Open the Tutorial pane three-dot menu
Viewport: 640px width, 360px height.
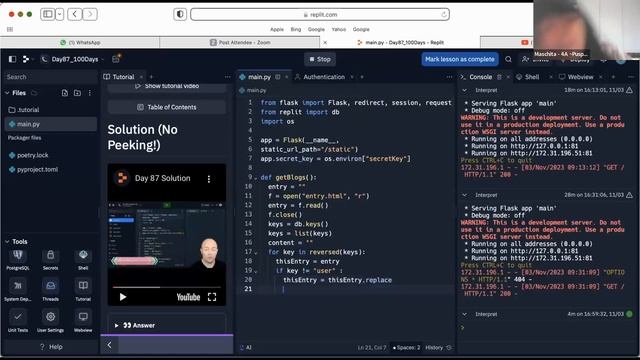227,77
